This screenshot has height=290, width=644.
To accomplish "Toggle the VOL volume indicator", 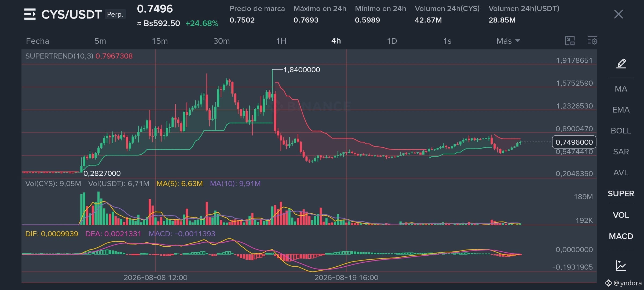I will click(x=621, y=215).
